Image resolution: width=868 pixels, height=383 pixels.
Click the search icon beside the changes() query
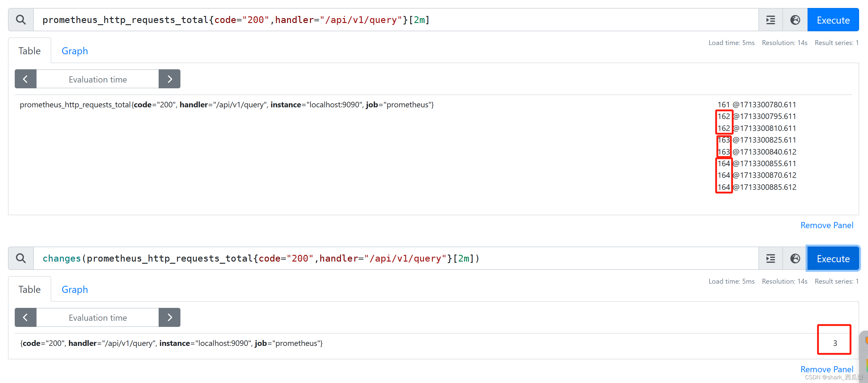(21, 259)
